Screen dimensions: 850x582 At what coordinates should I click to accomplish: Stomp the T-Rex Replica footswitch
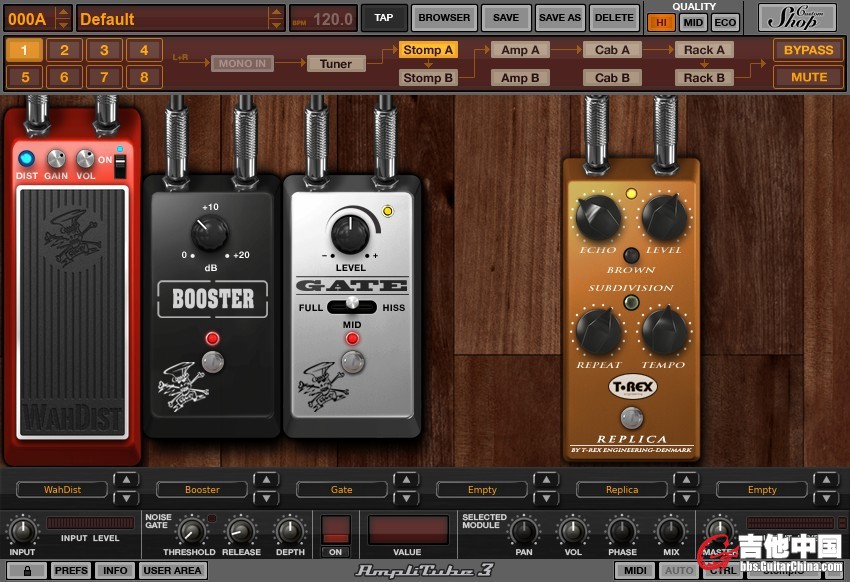(631, 417)
